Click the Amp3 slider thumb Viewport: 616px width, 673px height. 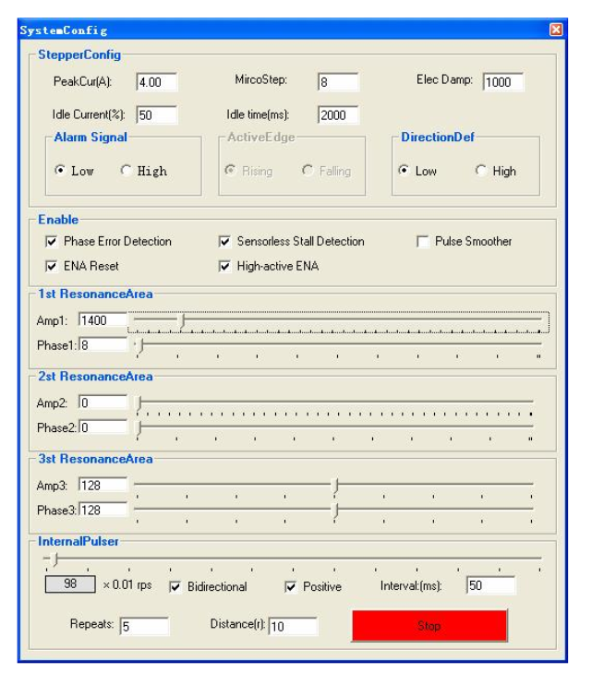click(336, 485)
